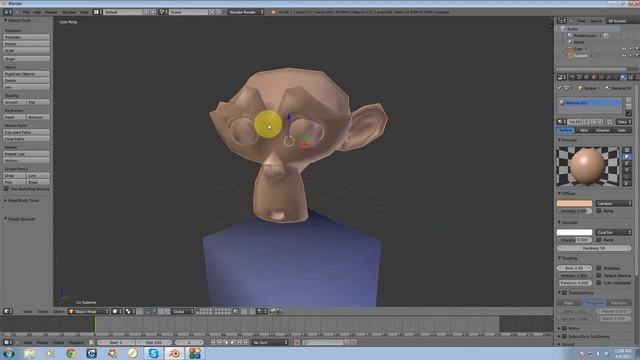Toggle the auto keyframe record button
The image size is (640, 360).
pos(297,342)
